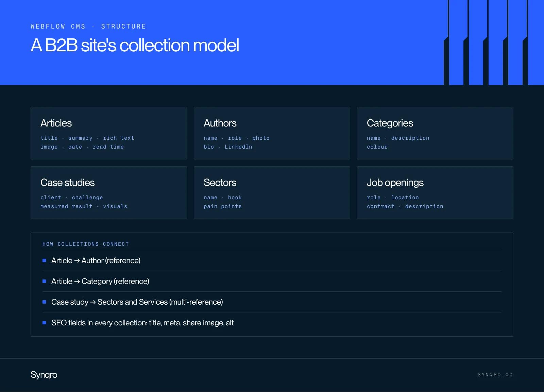Click 'pain points' field in Sectors card
544x392 pixels.
(223, 206)
